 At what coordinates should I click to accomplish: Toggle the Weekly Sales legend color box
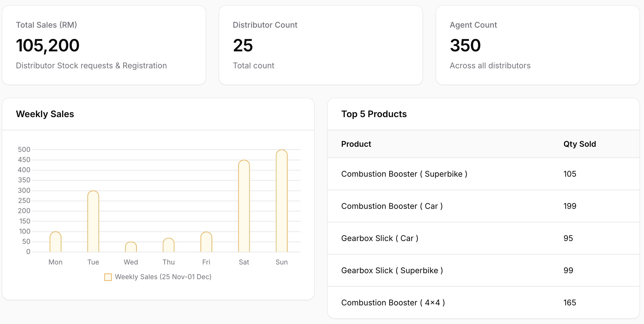108,277
